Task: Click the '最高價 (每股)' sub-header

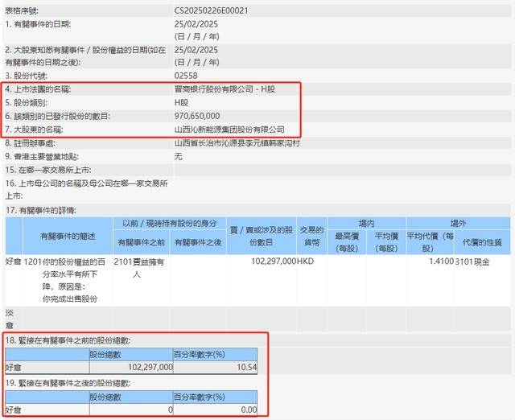Action: pos(347,242)
